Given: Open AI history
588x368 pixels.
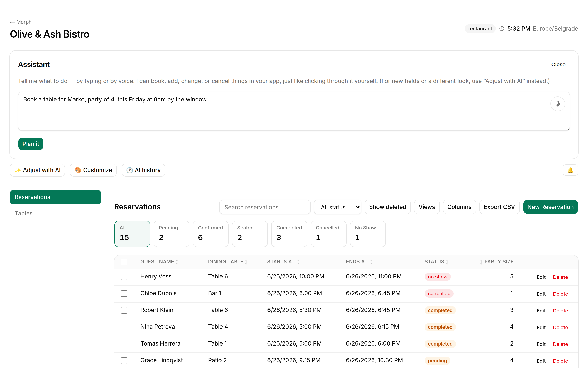Looking at the screenshot, I should pos(143,170).
